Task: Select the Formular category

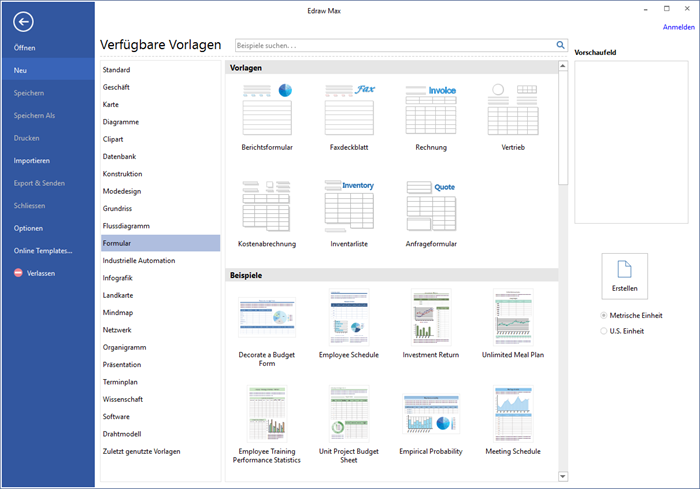Action: click(160, 243)
